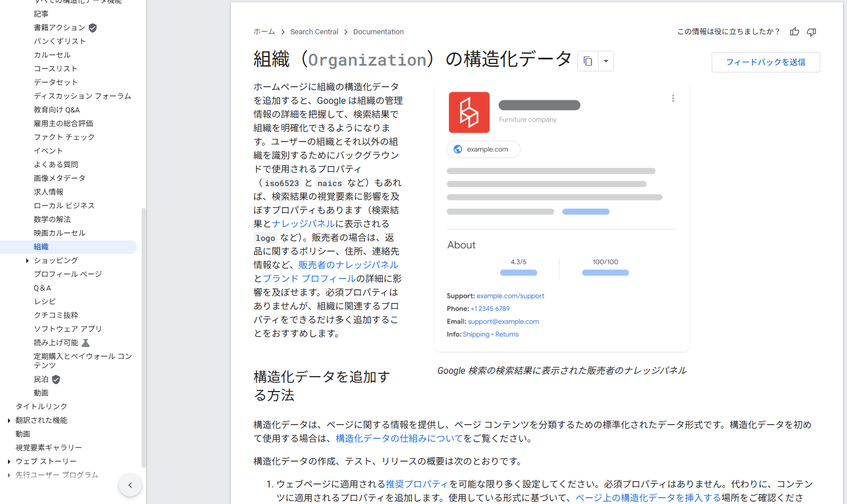847x504 pixels.
Task: Open Documentation breadcrumb link
Action: 378,32
